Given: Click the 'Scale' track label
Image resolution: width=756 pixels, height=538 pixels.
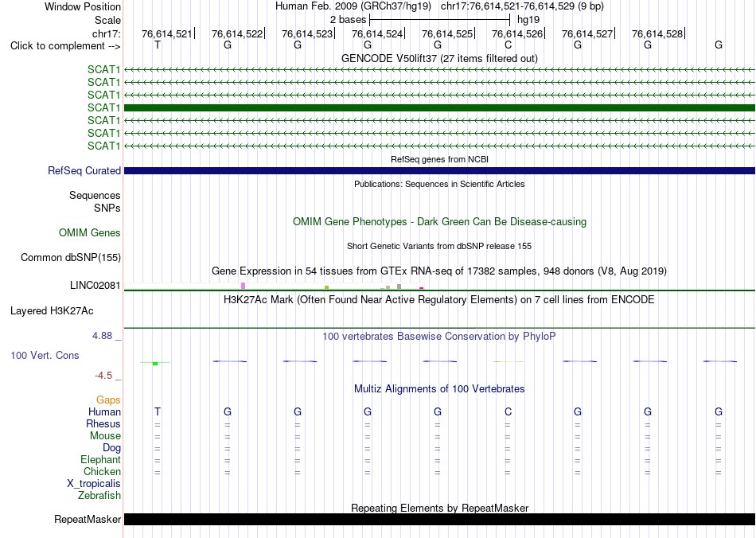Looking at the screenshot, I should point(107,20).
